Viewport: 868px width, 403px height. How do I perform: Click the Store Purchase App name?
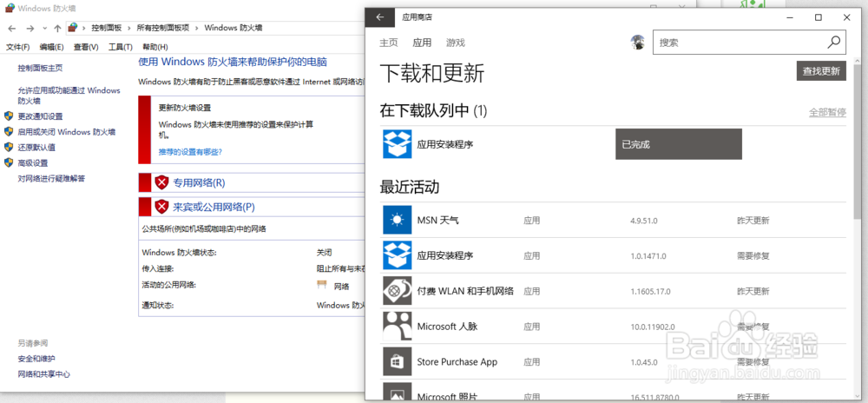point(457,362)
